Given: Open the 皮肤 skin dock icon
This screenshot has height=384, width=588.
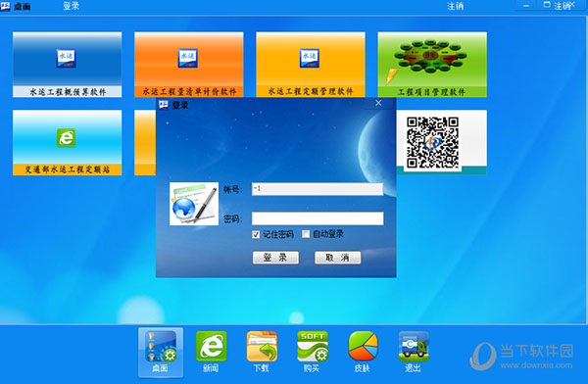Looking at the screenshot, I should pyautogui.click(x=363, y=352).
